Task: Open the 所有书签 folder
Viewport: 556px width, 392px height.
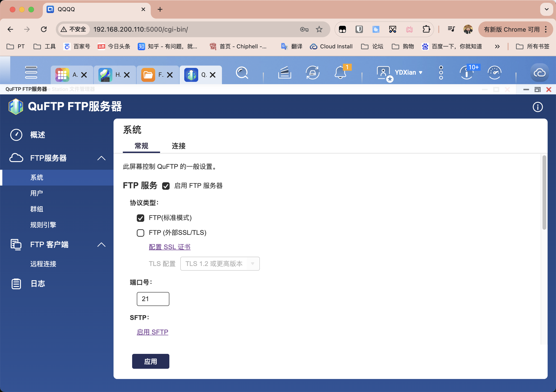Action: pos(533,47)
